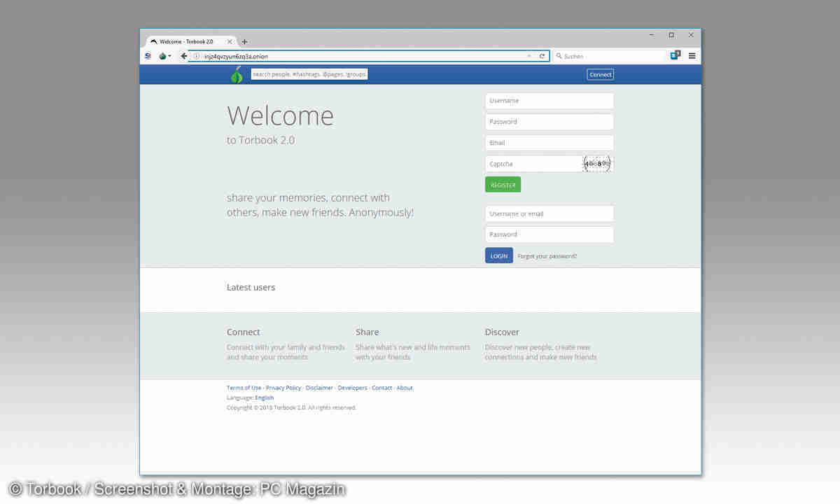Open the hamburger menu in browser
The image size is (840, 504).
click(692, 56)
